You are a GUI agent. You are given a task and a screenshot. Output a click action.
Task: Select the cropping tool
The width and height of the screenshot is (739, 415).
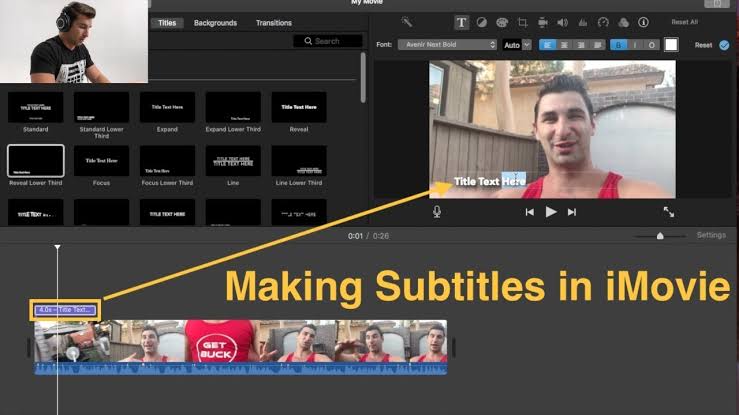coord(522,22)
